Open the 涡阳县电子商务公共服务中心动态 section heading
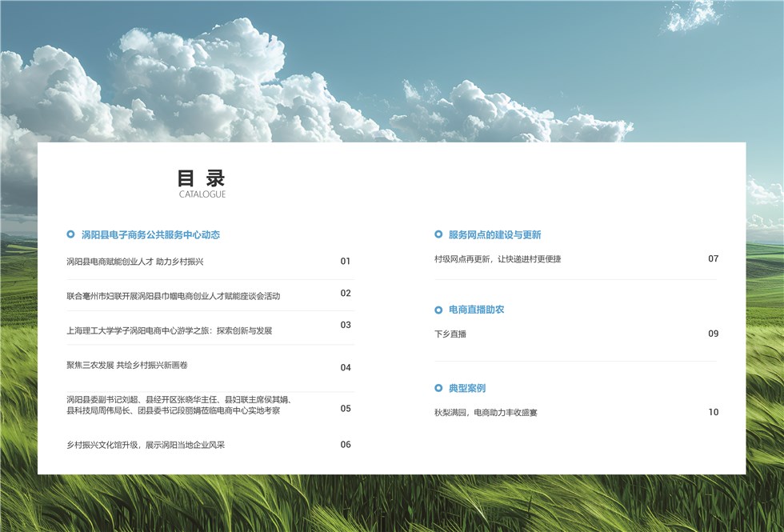Image resolution: width=784 pixels, height=532 pixels. (x=150, y=235)
